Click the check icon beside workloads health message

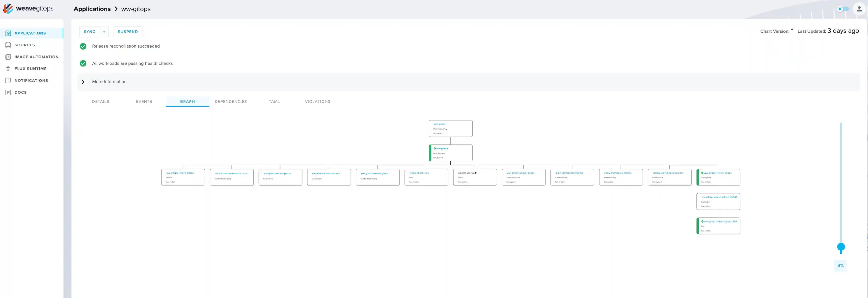point(83,63)
